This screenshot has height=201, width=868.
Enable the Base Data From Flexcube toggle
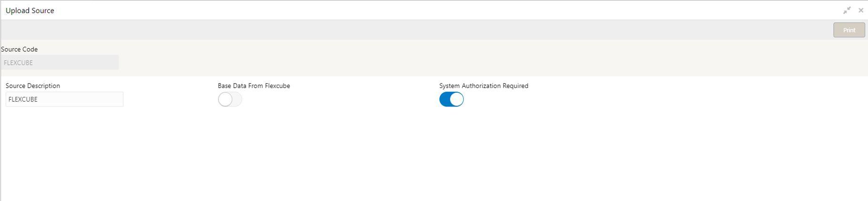(230, 99)
